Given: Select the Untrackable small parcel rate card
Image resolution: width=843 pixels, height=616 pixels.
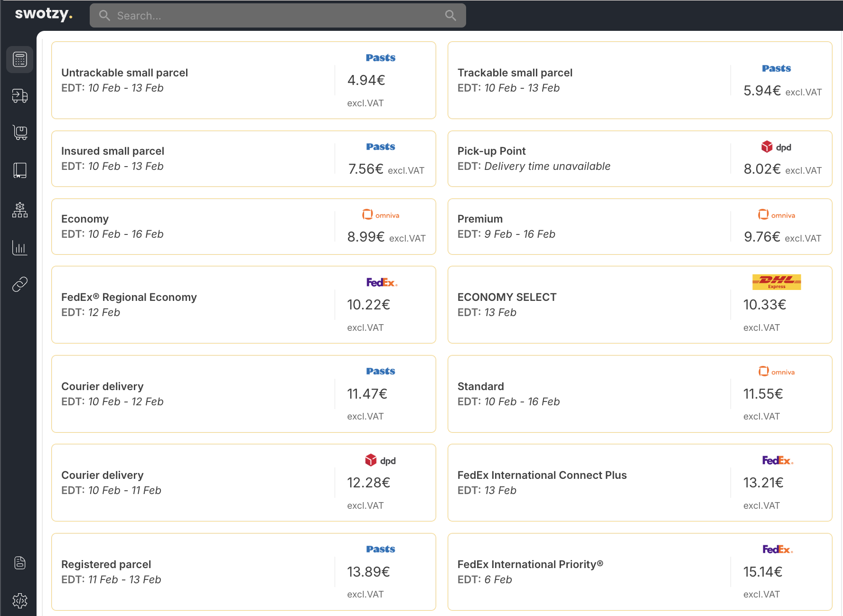Looking at the screenshot, I should [244, 80].
